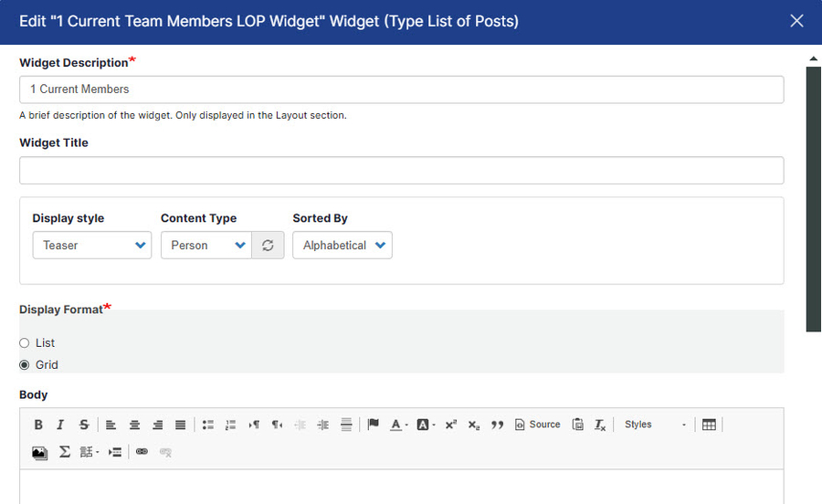Click the Source button in editor
Viewport: 822px width, 504px height.
(x=537, y=425)
